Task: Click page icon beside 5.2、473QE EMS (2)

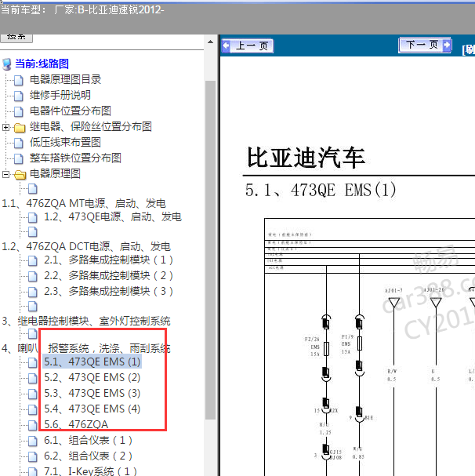Action: [32, 378]
